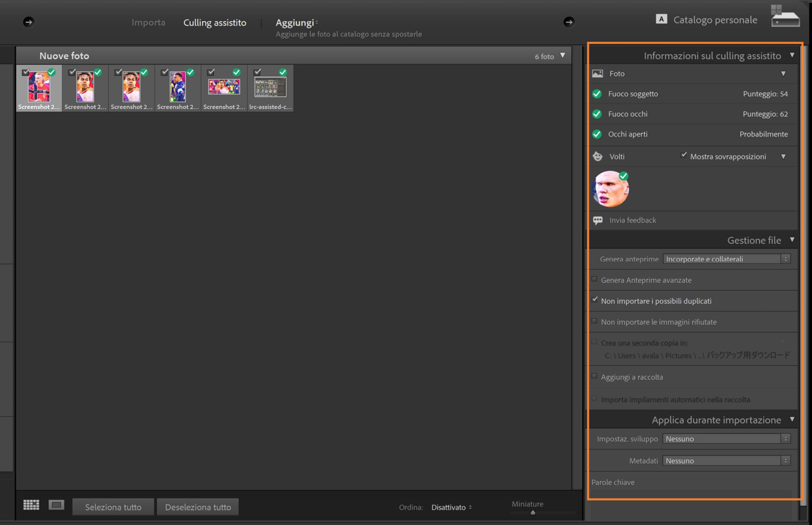Toggle Mostra sovrapposizioni checkbox
Viewport: 812px width, 525px height.
click(683, 155)
